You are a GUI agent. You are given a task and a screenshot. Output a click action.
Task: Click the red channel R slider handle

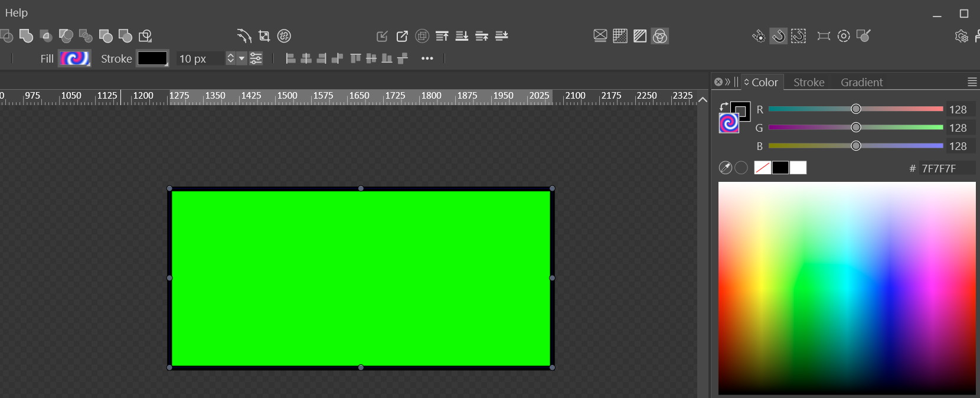click(x=855, y=109)
